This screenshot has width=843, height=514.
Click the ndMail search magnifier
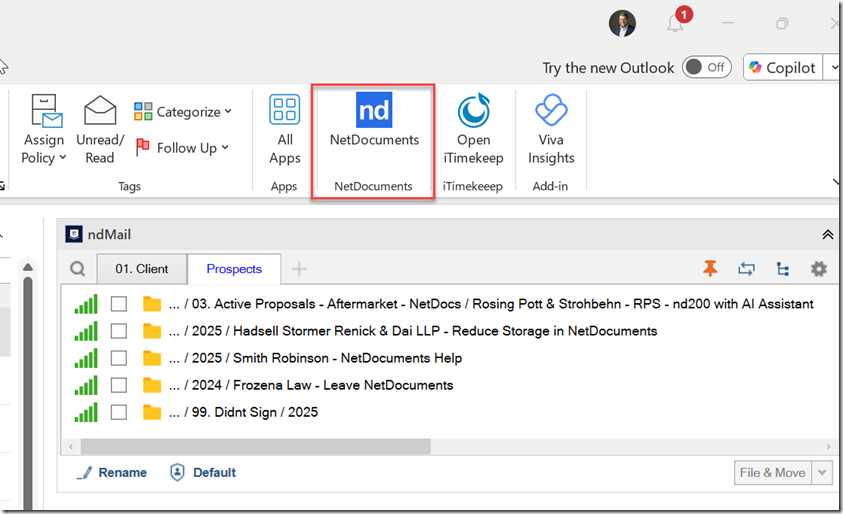pyautogui.click(x=77, y=269)
